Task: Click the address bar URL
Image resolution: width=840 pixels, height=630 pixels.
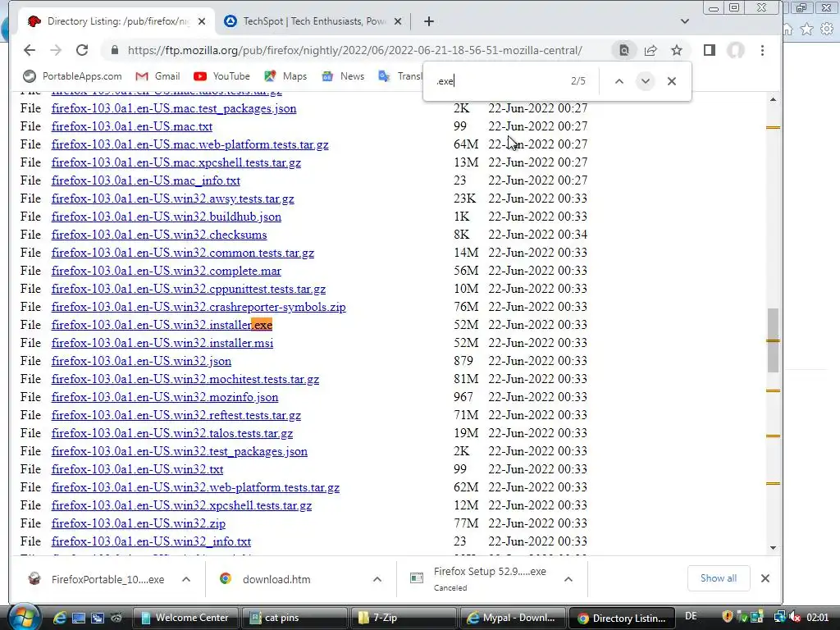Action: click(354, 50)
